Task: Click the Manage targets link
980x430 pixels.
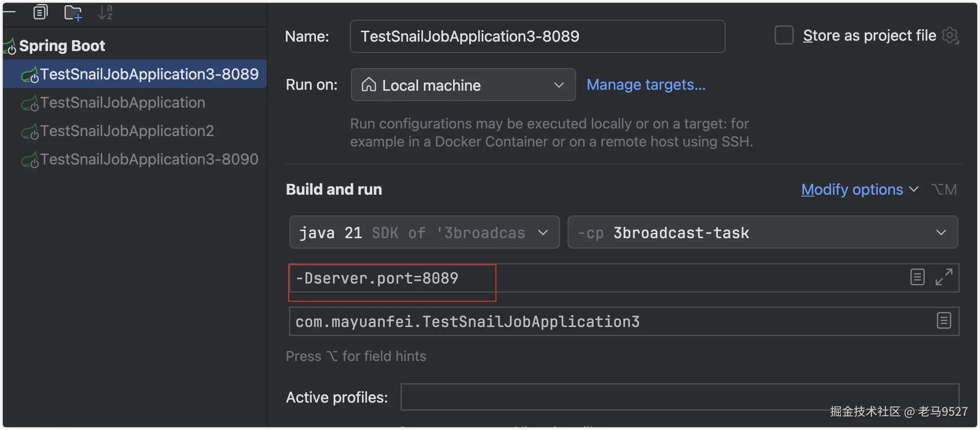Action: tap(646, 85)
